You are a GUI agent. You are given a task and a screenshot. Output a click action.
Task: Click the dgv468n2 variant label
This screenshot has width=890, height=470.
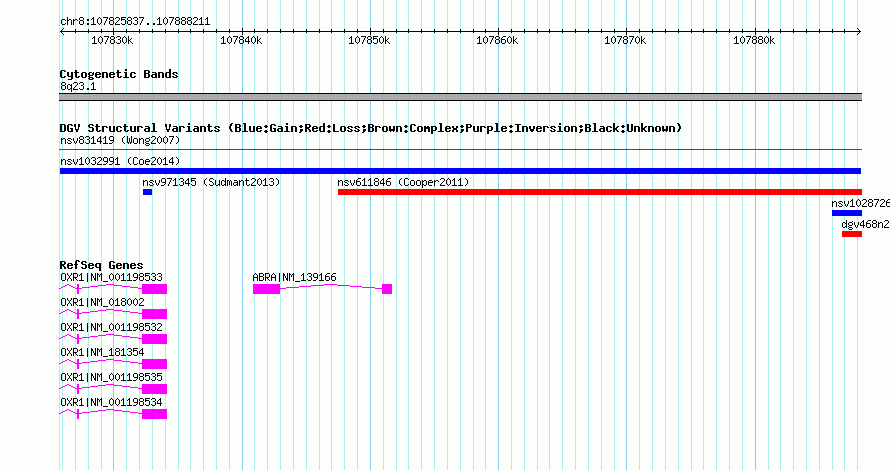866,224
